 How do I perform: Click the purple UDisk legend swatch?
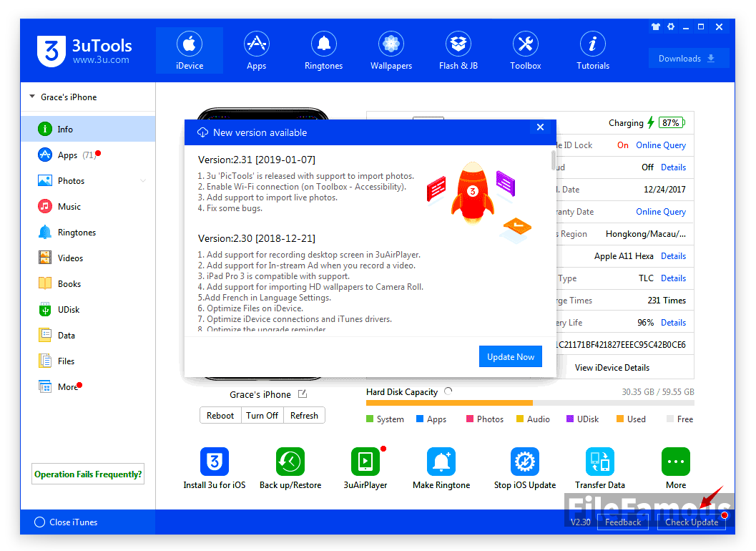pyautogui.click(x=570, y=419)
